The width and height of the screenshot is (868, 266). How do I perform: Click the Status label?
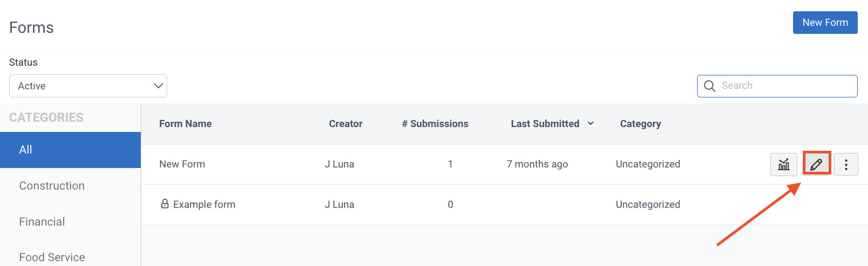(23, 62)
